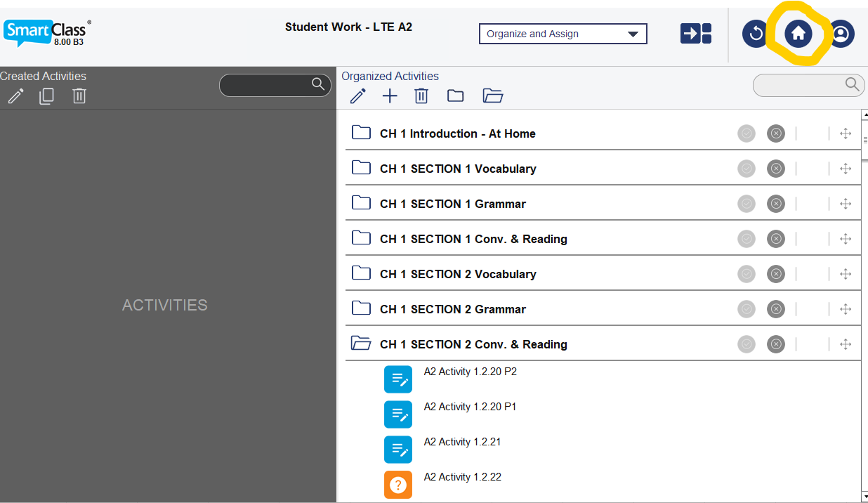This screenshot has height=503, width=868.
Task: Click move handle for CH 1 SECTION 2 Grammar
Action: coord(846,309)
